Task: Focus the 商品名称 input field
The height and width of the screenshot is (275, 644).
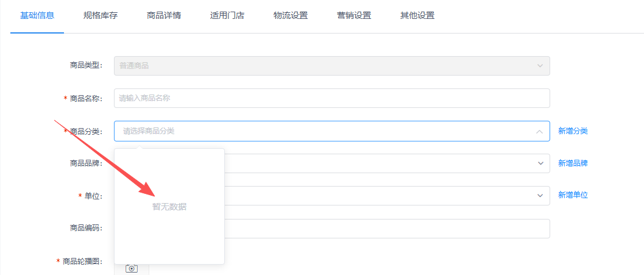Action: pos(331,98)
